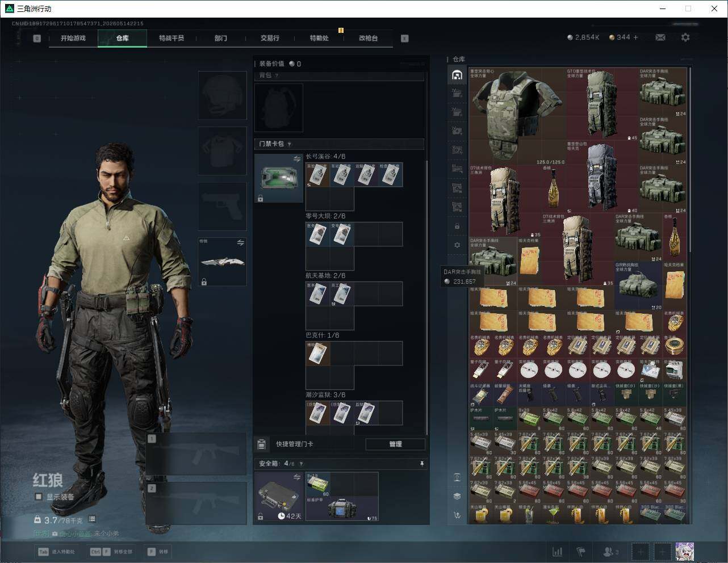Image resolution: width=728 pixels, height=563 pixels.
Task: Click the 装备价值 value text
Action: 280,64
